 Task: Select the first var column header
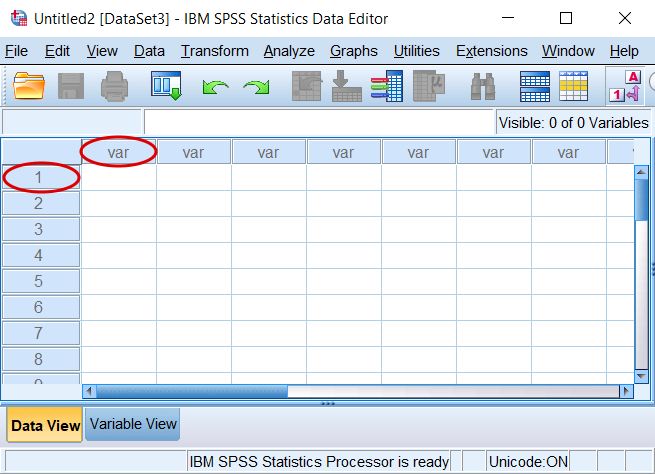[119, 152]
